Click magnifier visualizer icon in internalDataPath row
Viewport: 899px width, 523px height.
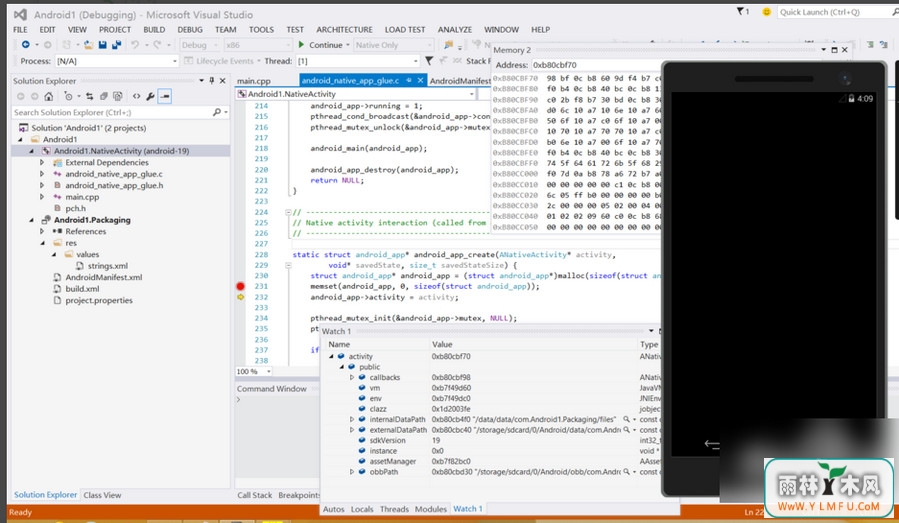point(627,419)
